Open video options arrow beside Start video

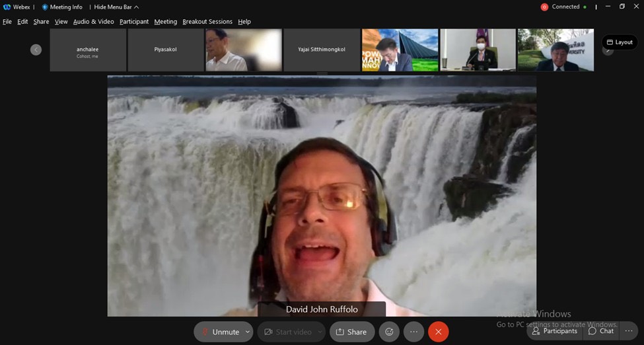click(320, 332)
